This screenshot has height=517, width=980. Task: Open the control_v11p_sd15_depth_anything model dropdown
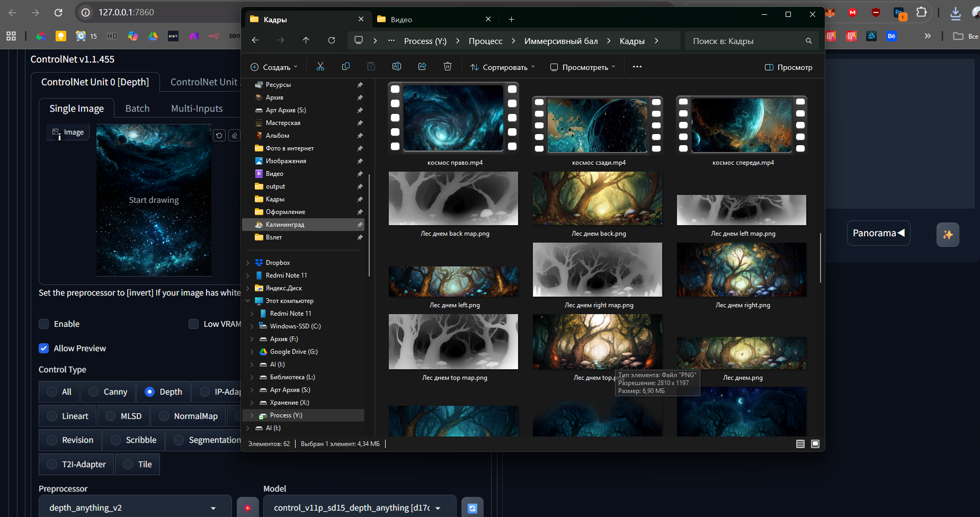click(x=360, y=508)
